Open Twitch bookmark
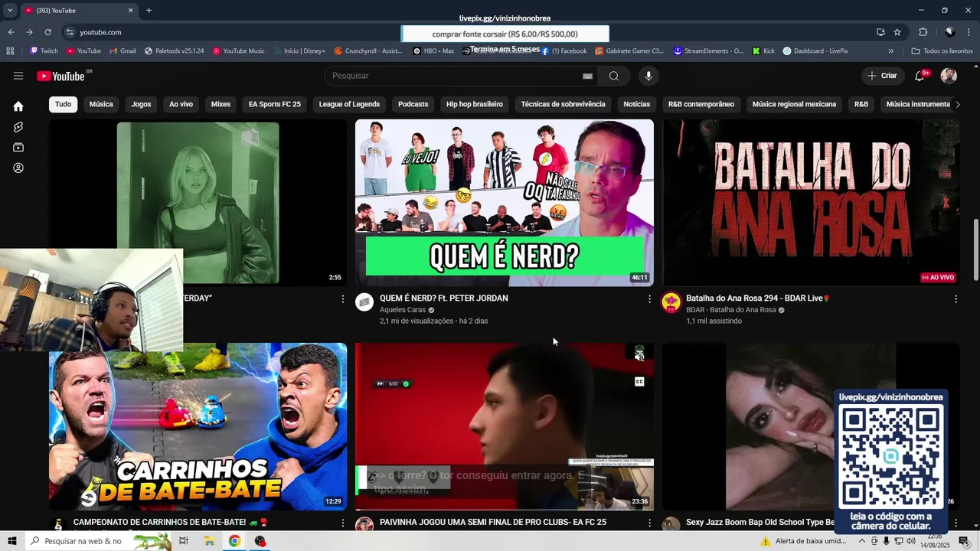The image size is (980, 551). click(x=44, y=51)
